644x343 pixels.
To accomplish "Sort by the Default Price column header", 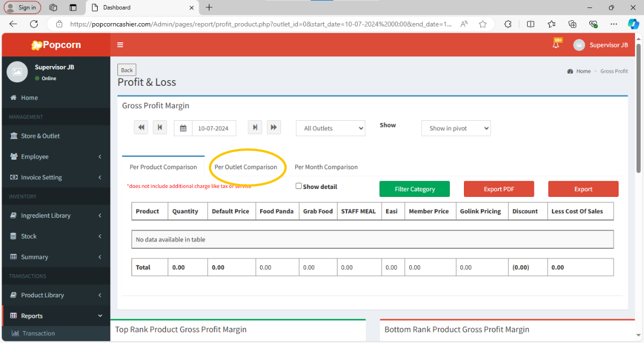I will [231, 212].
